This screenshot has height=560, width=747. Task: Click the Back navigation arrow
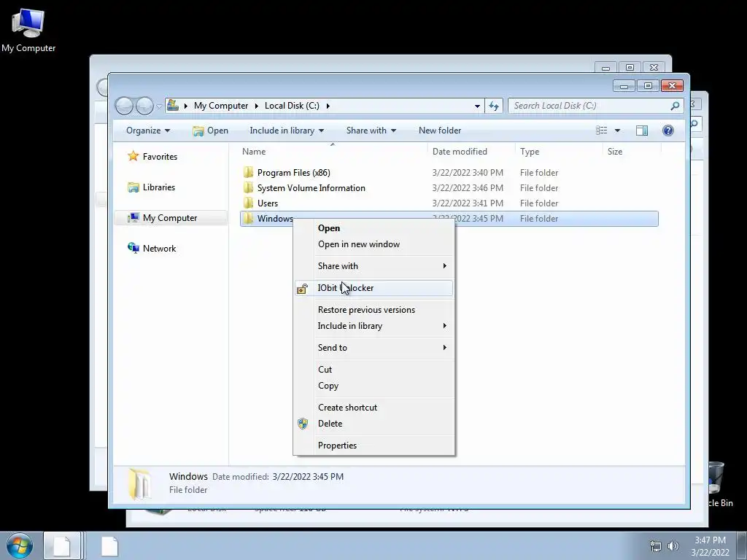[x=124, y=106]
